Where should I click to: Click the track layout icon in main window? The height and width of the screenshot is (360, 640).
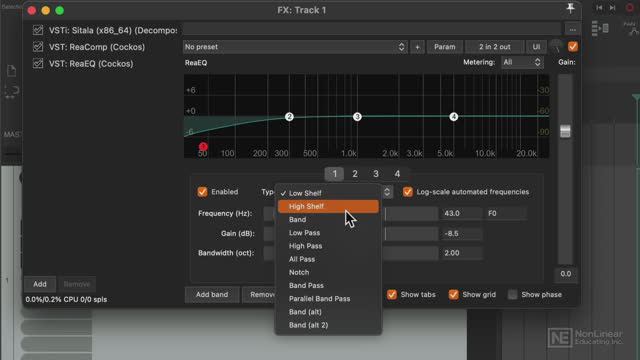(600, 28)
